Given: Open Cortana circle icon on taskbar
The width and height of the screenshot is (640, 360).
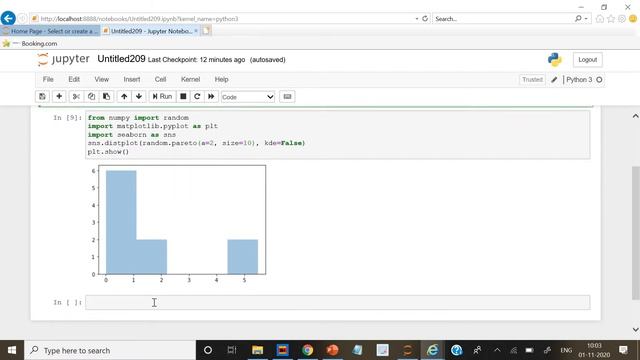Looking at the screenshot, I should click(x=208, y=350).
